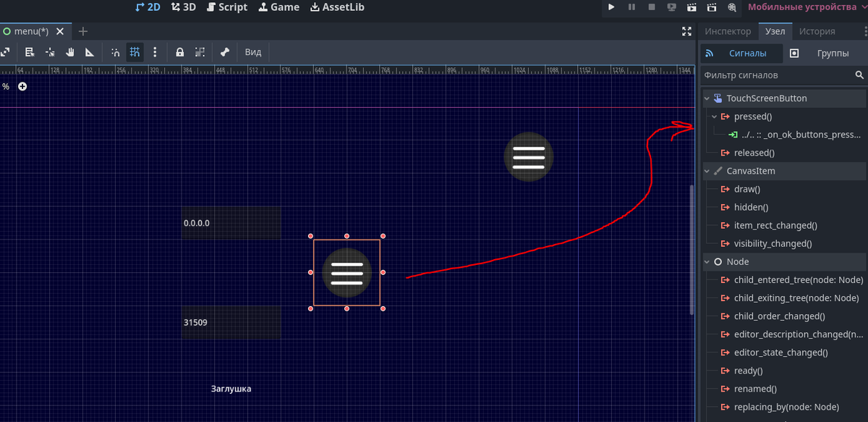Switch to the 2D workspace
This screenshot has width=868, height=422.
click(x=148, y=7)
